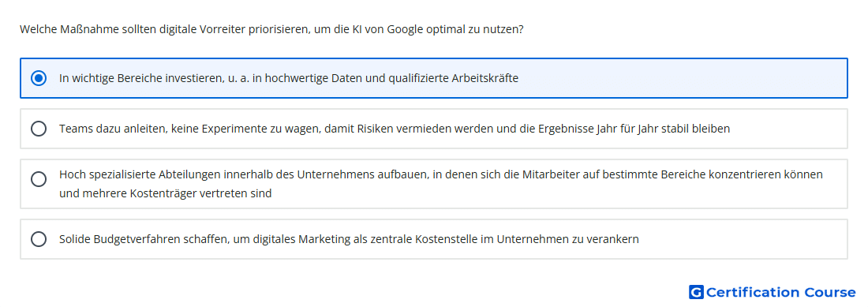Choose the answer text about avoiding experiments
868x307 pixels.
[395, 129]
